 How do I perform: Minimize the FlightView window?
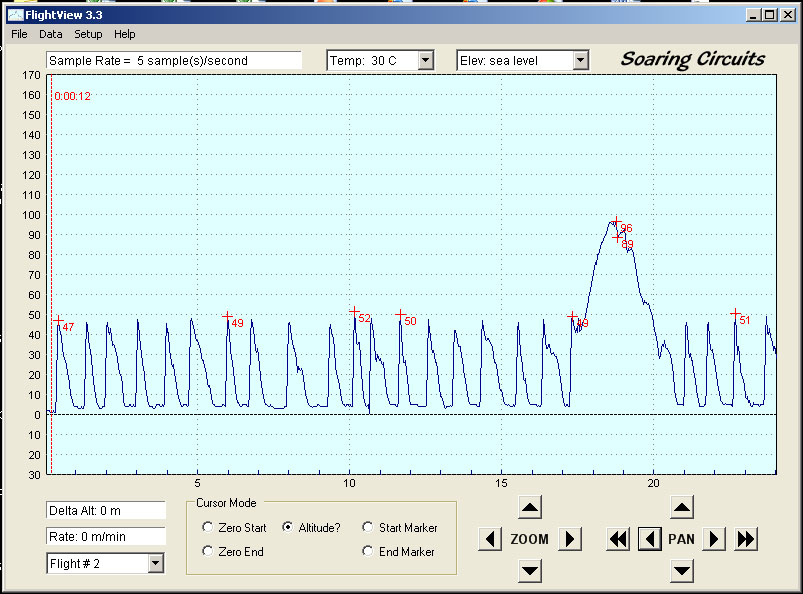point(753,15)
